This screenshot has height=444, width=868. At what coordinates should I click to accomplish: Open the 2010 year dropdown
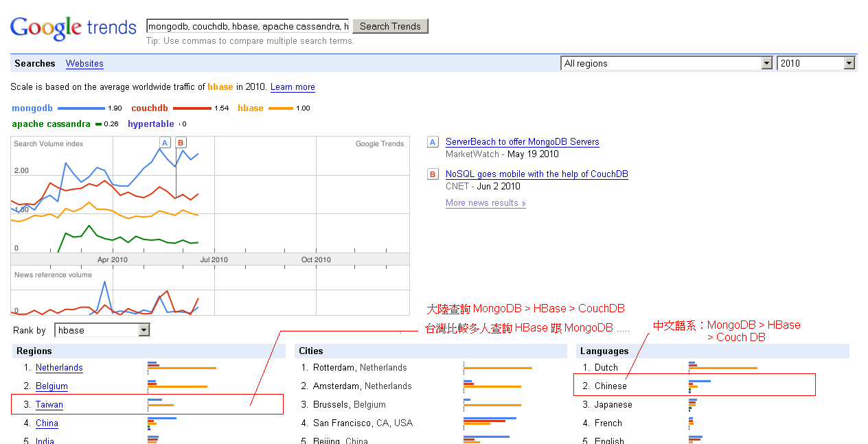816,63
